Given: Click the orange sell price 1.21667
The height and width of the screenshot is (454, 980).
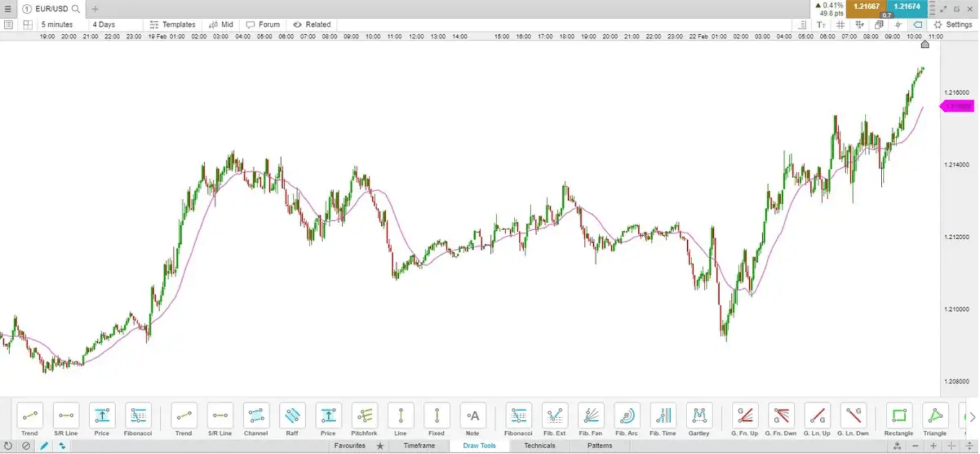Looking at the screenshot, I should [x=866, y=7].
